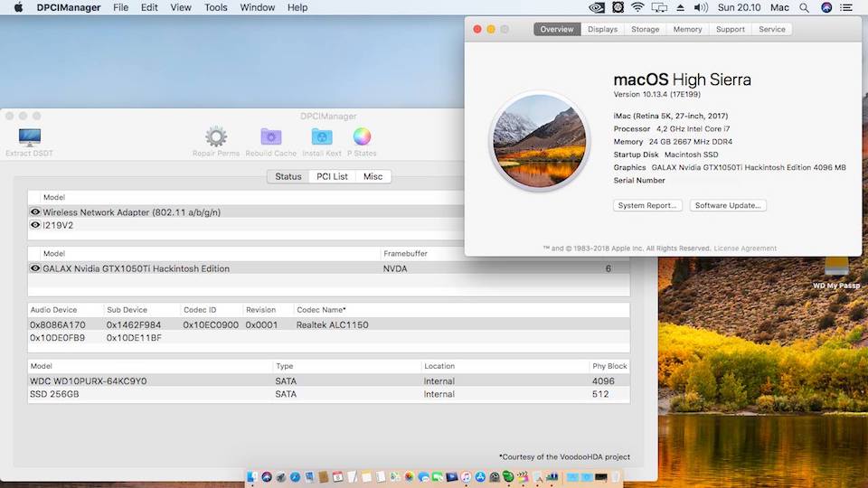Open the volume menu bar icon
Viewport: 868px width, 488px height.
click(x=701, y=8)
